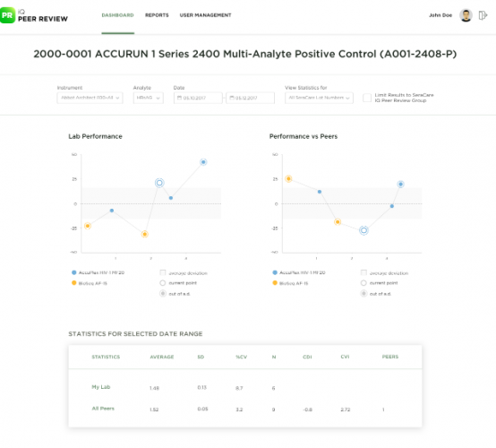Open the My Lab statistics row

(x=245, y=387)
